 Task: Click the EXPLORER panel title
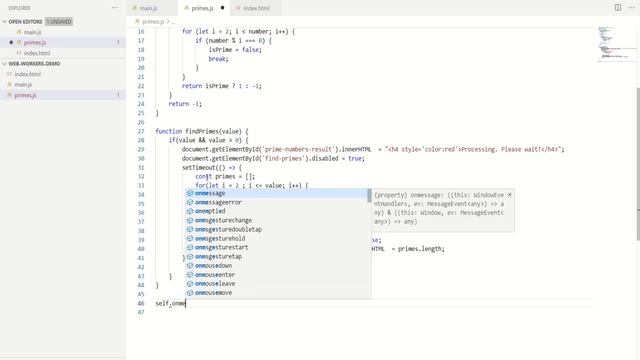(x=19, y=8)
